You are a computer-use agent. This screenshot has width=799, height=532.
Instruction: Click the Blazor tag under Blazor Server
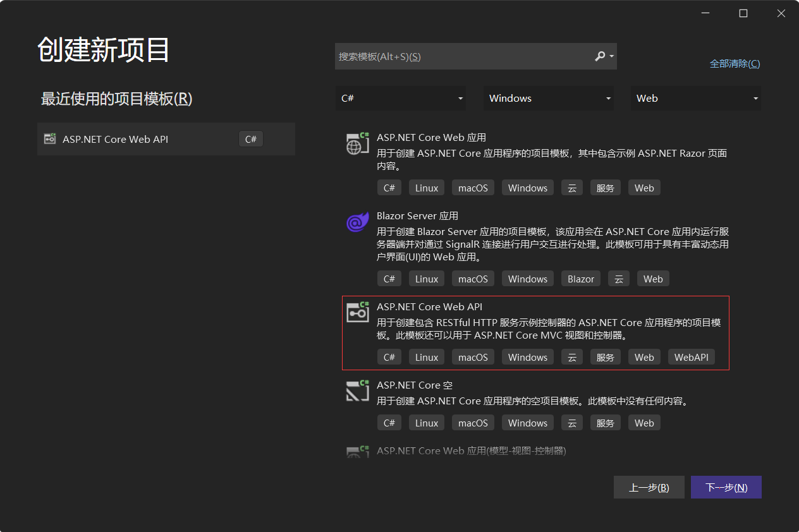coord(581,279)
